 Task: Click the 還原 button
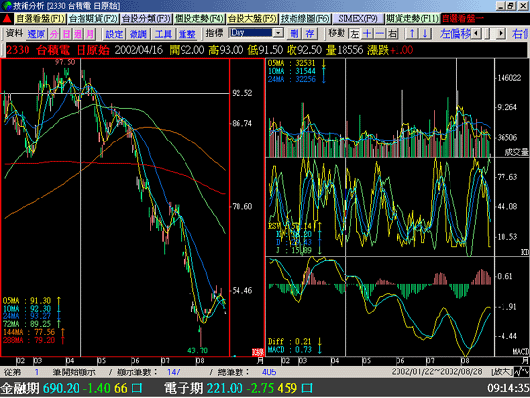[36, 33]
